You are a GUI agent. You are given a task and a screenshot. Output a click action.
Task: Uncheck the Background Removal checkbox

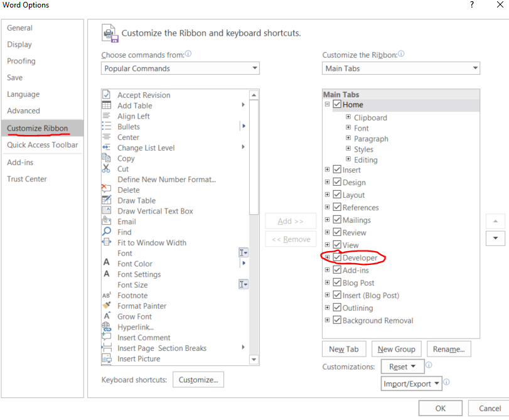tap(337, 320)
